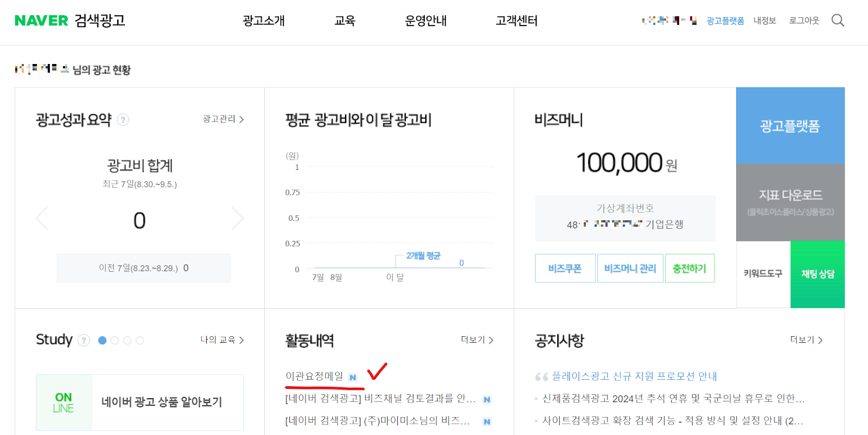The image size is (868, 435).
Task: Open [네이버 검색광고] 비즈채널 검토결과 entry
Action: [x=380, y=399]
